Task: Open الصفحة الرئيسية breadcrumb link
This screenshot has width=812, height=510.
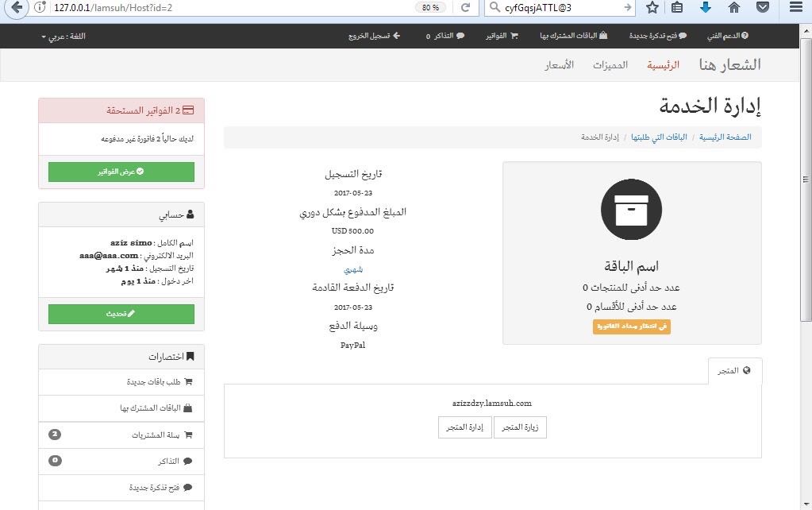Action: pos(725,137)
